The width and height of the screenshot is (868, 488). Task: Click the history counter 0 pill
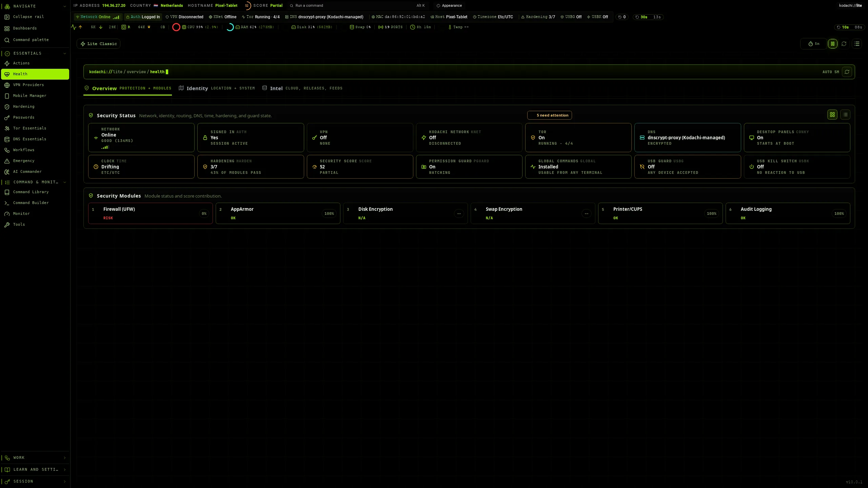pyautogui.click(x=622, y=17)
